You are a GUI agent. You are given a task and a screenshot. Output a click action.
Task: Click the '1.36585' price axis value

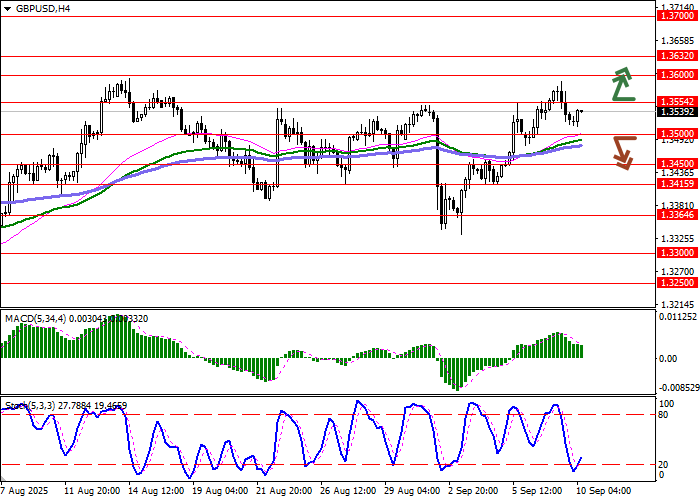pos(677,41)
